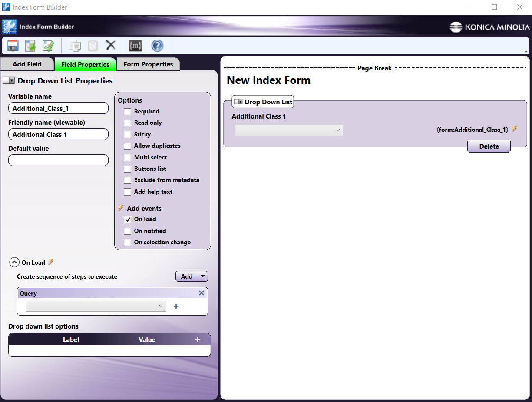The height and width of the screenshot is (402, 532).
Task: Click the Index Form Builder wrench header icon
Action: coord(9,27)
